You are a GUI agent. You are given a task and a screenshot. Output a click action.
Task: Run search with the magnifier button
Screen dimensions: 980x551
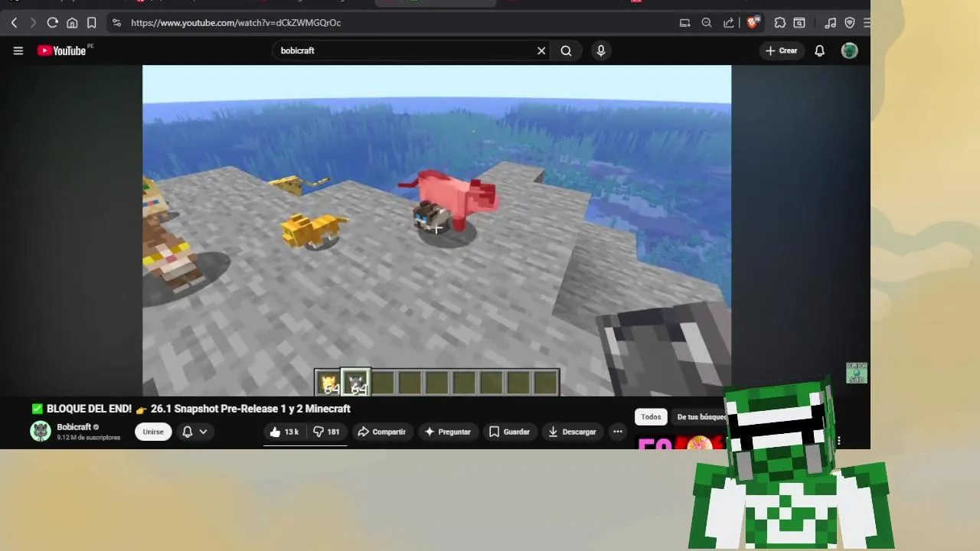pyautogui.click(x=566, y=51)
